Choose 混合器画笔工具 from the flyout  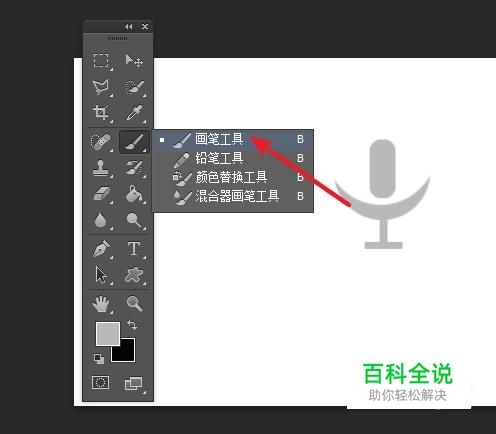(x=233, y=196)
